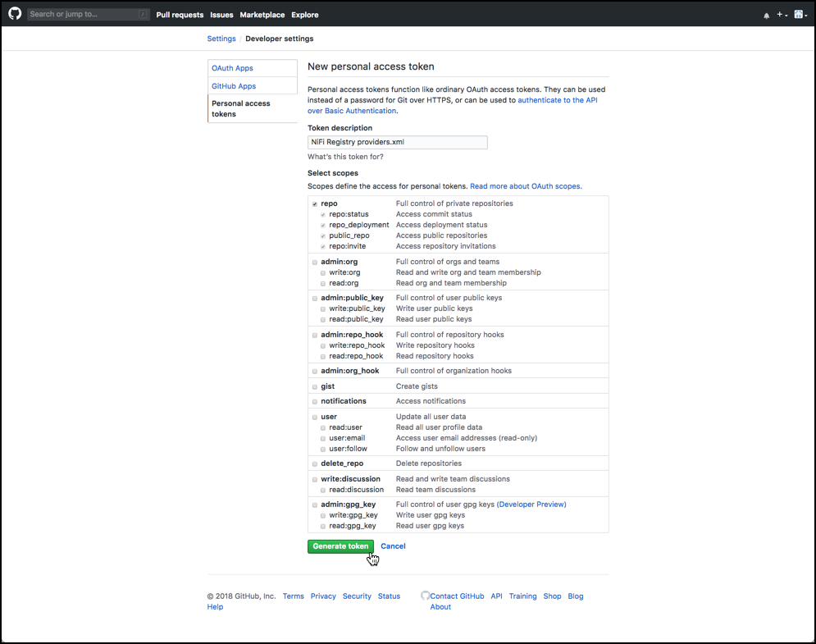Enable the admin:org scope

pos(314,261)
